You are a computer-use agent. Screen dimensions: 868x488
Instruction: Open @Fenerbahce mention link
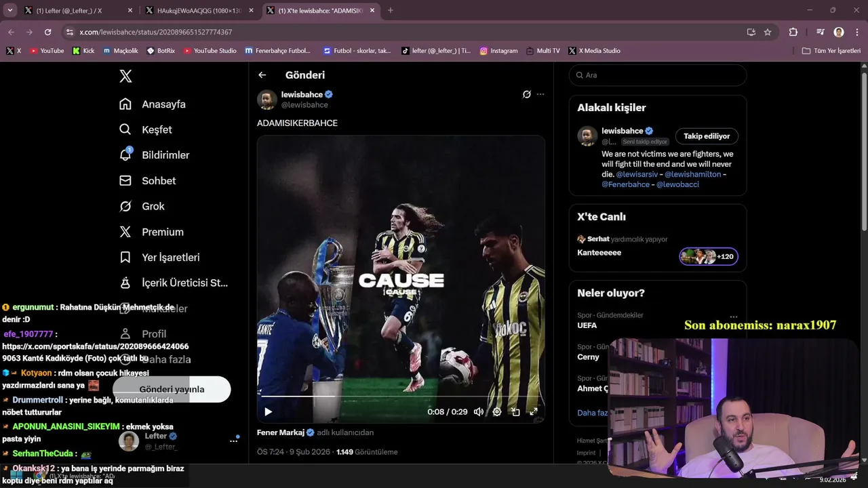[625, 184]
